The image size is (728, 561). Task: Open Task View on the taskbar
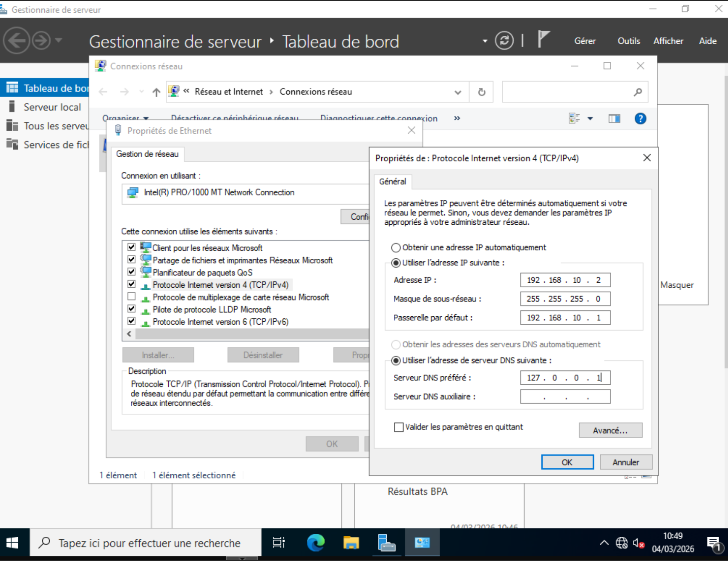coord(279,543)
